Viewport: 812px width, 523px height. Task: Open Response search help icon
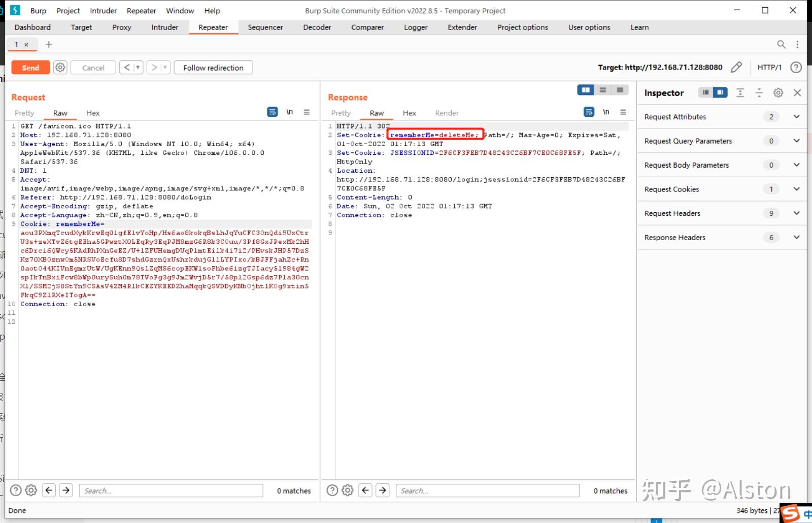click(x=332, y=490)
